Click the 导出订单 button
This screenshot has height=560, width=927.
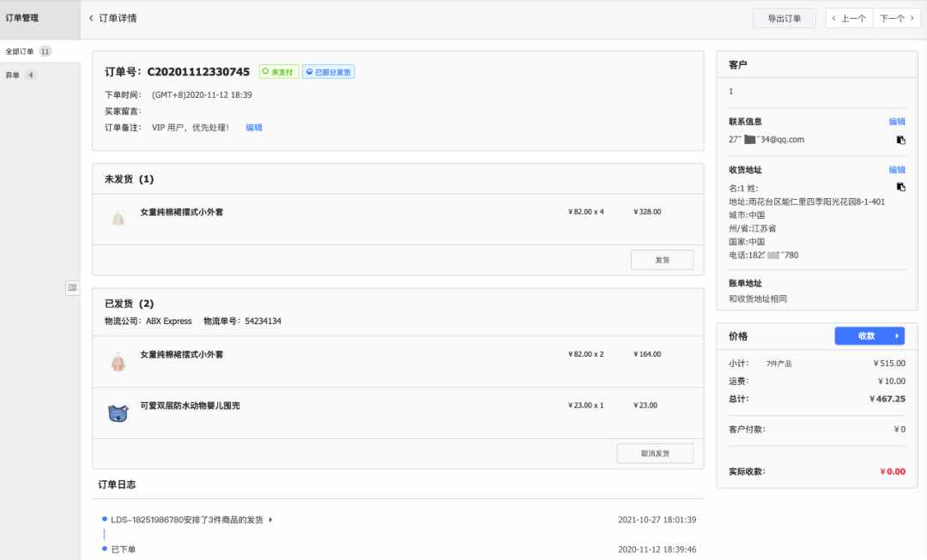(784, 18)
